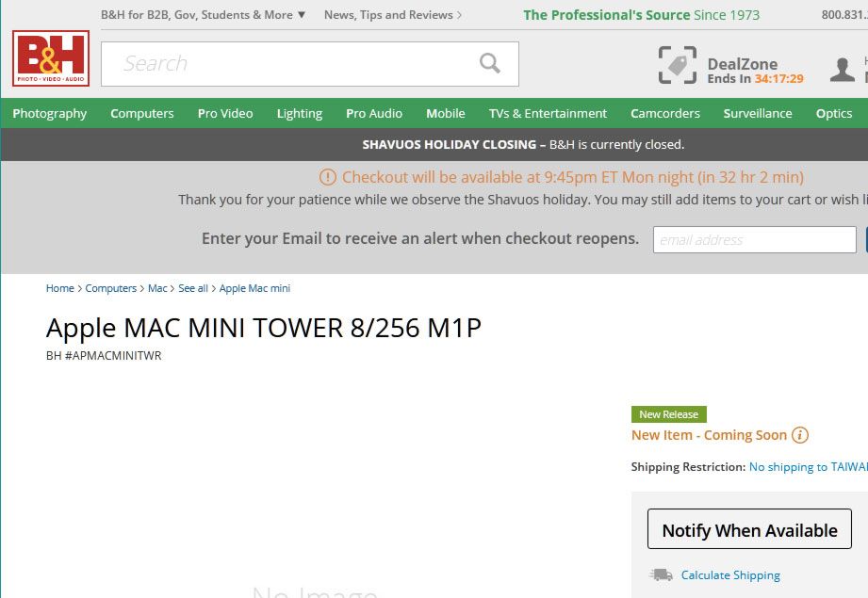The height and width of the screenshot is (598, 868).
Task: Open the Photography category menu
Action: click(49, 113)
